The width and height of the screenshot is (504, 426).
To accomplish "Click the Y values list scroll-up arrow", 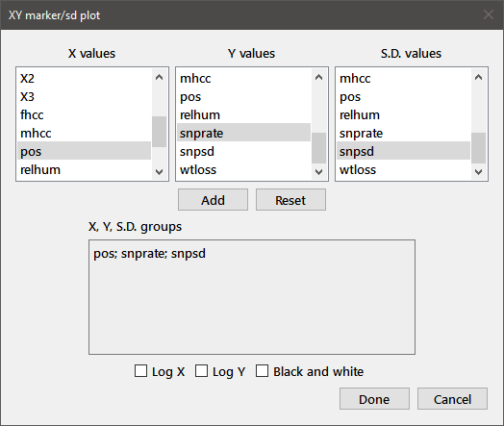I will 319,77.
